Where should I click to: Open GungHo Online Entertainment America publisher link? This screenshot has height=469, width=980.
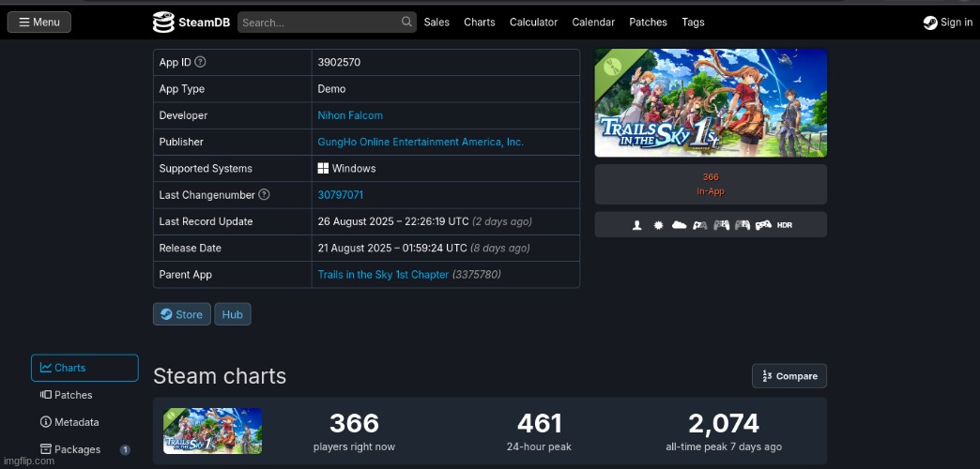coord(421,142)
